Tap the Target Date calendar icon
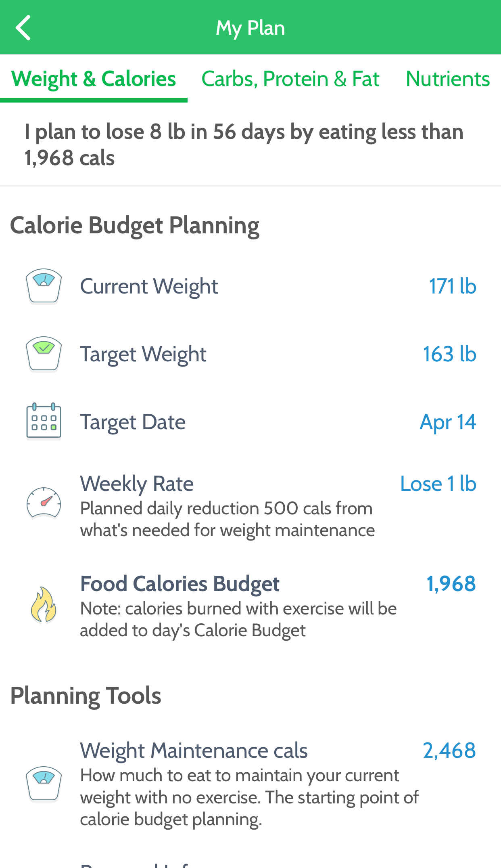 point(44,421)
